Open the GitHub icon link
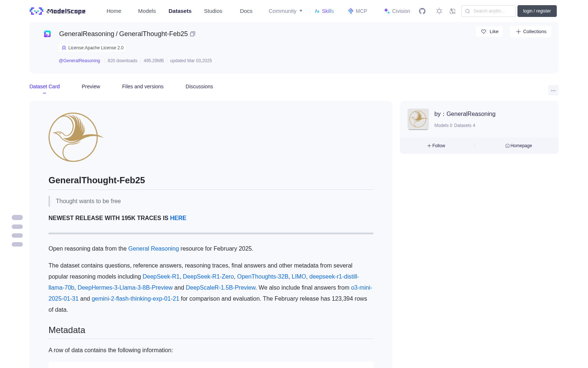 tap(422, 11)
